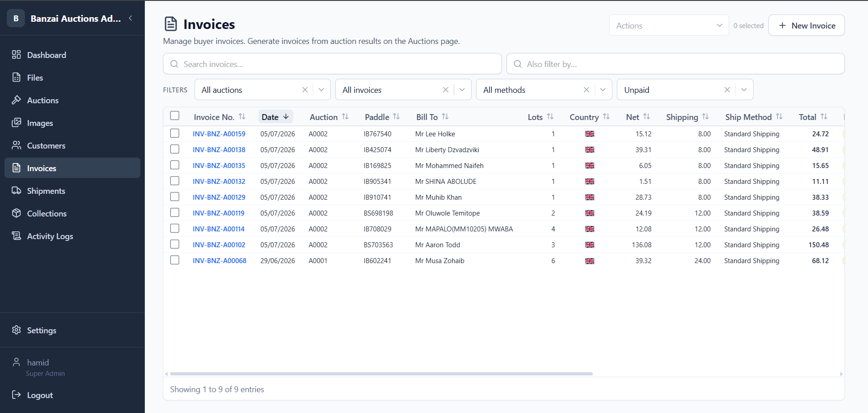868x413 pixels.
Task: Sort by Total column arrows
Action: (824, 117)
